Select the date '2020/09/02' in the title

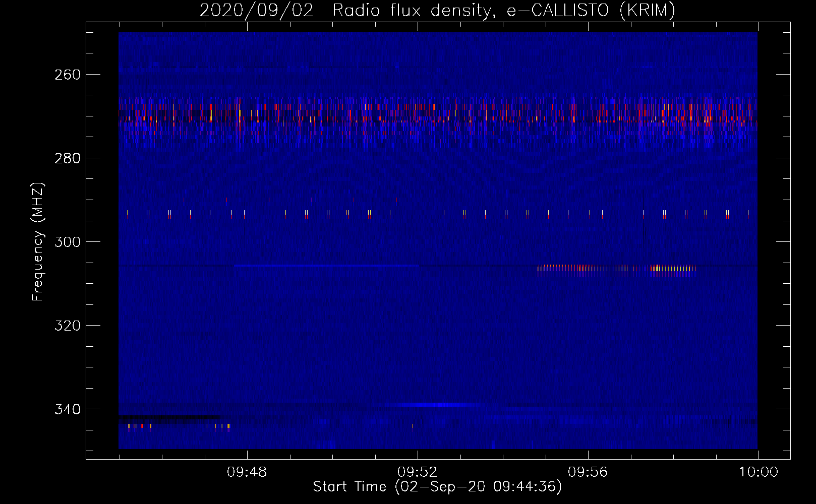point(257,10)
